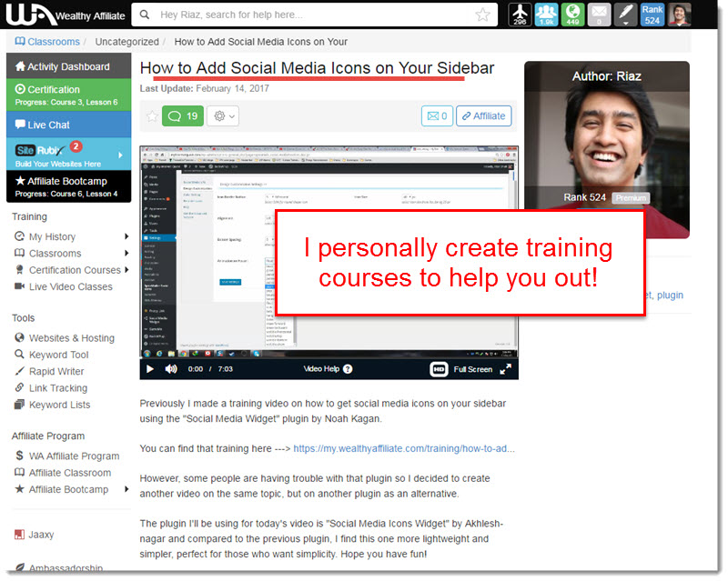Open Activity Dashboard in sidebar

69,65
